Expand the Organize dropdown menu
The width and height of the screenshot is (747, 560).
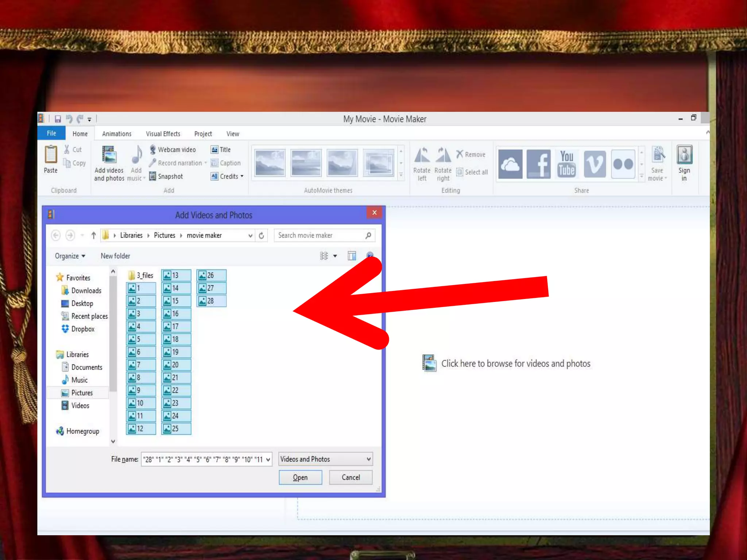70,256
